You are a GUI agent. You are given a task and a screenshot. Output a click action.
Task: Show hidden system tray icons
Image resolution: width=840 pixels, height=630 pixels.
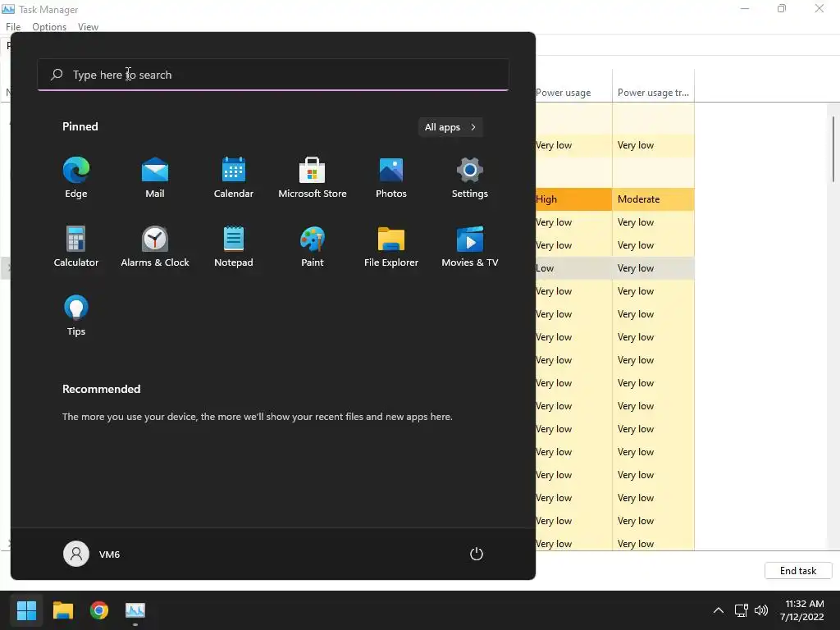[719, 610]
